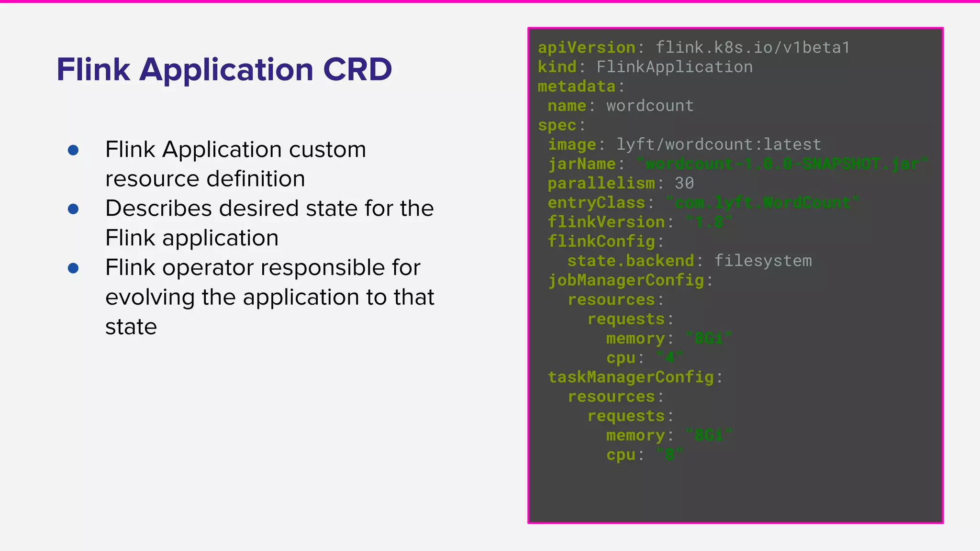Click 'requests:' under taskManagerConfig
Image resolution: width=980 pixels, height=551 pixels.
click(631, 416)
